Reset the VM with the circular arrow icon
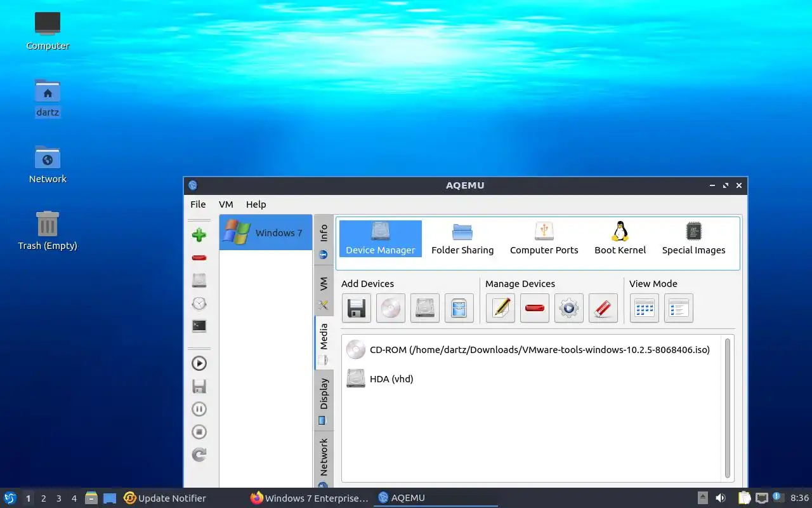Image resolution: width=812 pixels, height=508 pixels. point(199,455)
